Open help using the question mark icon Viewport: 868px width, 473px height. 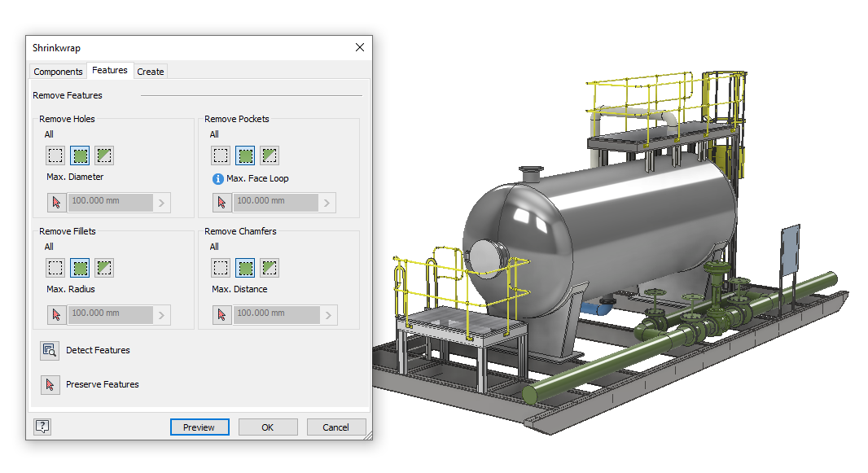(x=42, y=426)
